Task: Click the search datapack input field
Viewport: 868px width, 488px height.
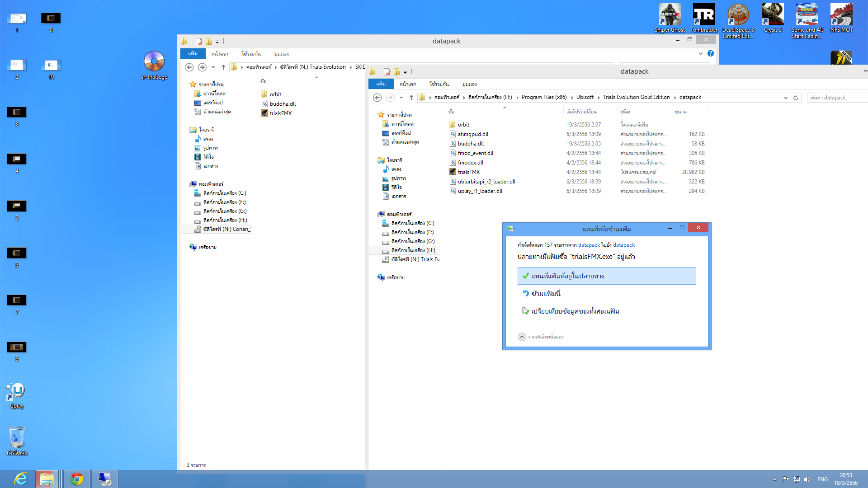Action: coord(836,98)
